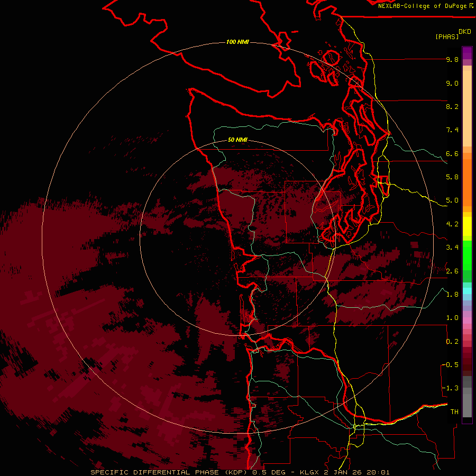The height and width of the screenshot is (476, 476).
Task: Click the 0.2 scale value
Action: pos(452,342)
